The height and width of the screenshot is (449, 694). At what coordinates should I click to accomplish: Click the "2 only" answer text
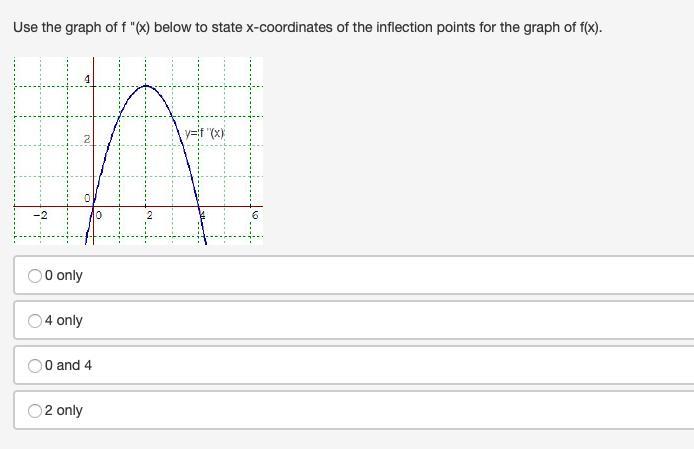click(x=64, y=410)
